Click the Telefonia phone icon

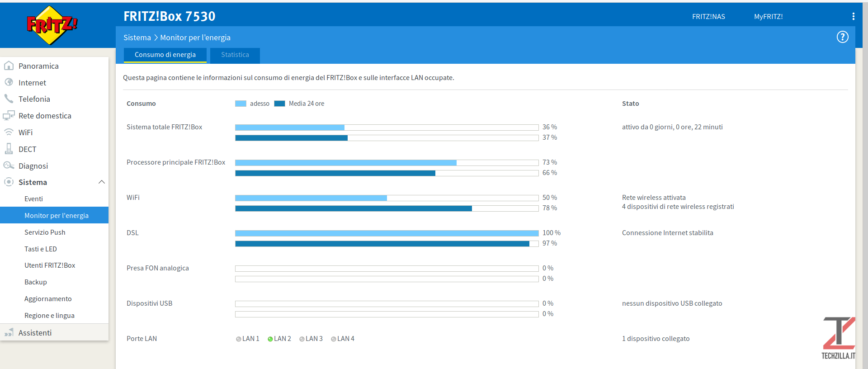[9, 99]
